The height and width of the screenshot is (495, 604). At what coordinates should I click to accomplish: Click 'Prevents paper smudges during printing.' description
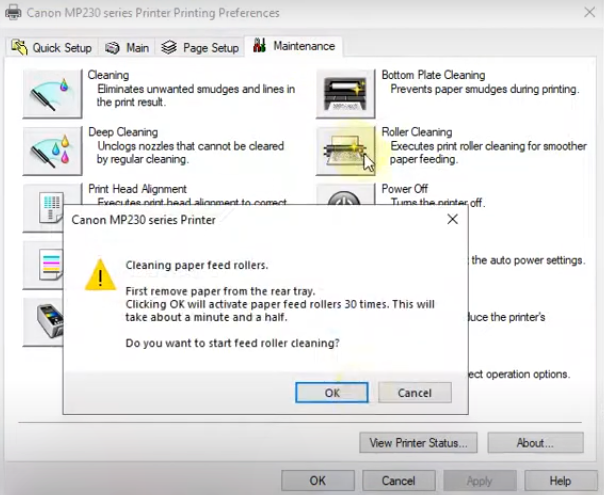(x=485, y=89)
